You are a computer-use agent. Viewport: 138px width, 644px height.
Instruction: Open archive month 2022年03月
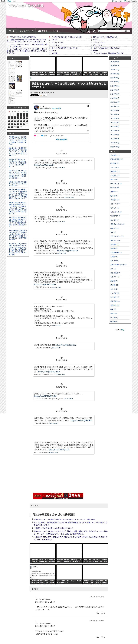coord(115,147)
